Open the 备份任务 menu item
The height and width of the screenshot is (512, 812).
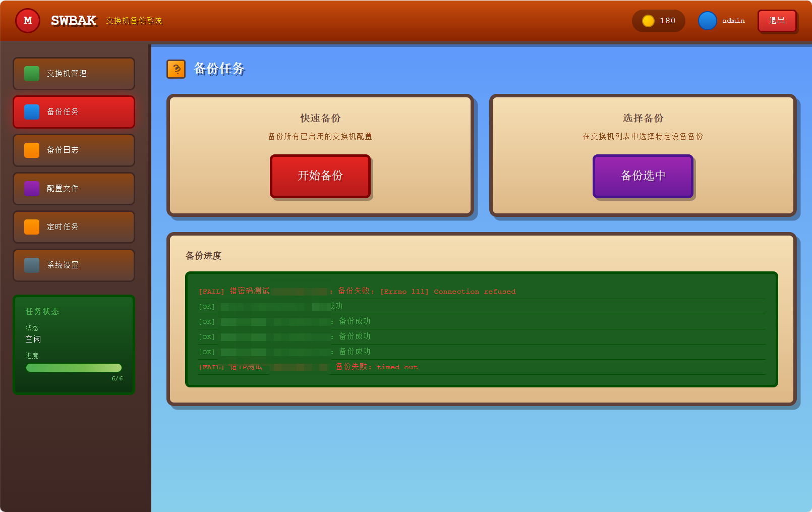click(74, 112)
